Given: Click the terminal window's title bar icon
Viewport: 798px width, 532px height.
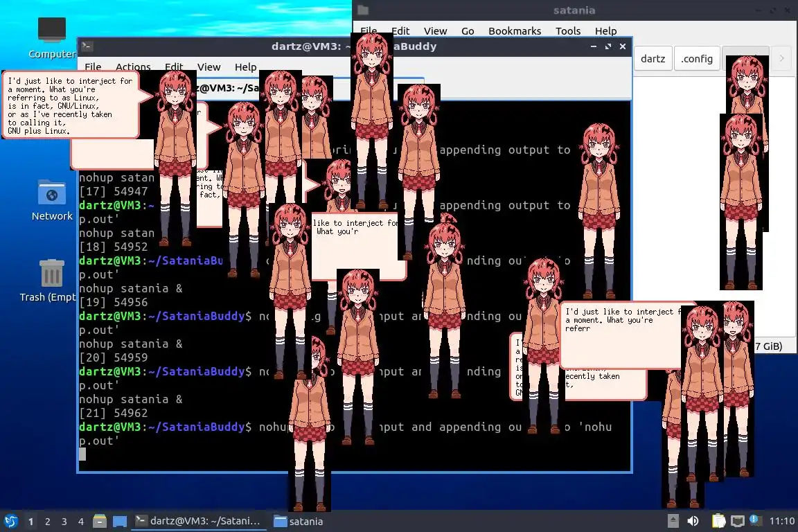Looking at the screenshot, I should click(87, 46).
